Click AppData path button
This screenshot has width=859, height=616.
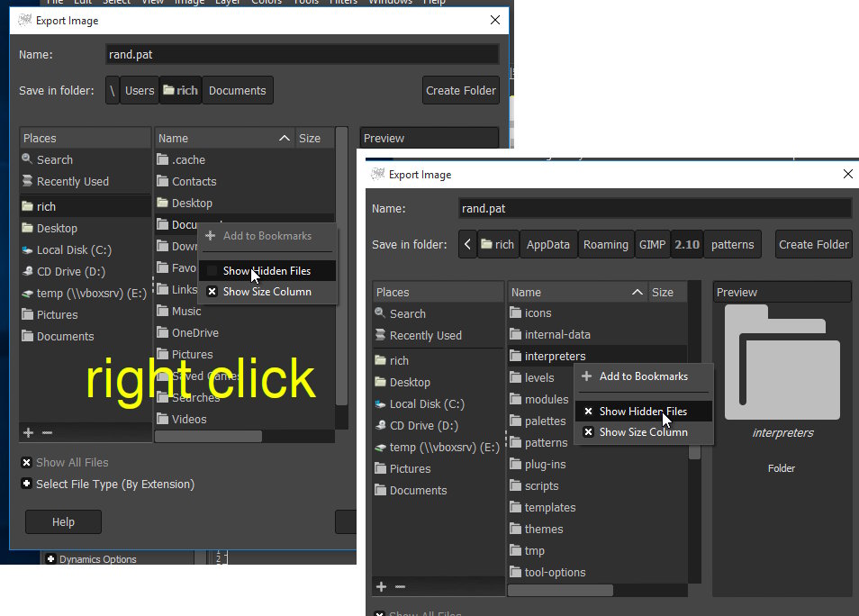pyautogui.click(x=547, y=244)
